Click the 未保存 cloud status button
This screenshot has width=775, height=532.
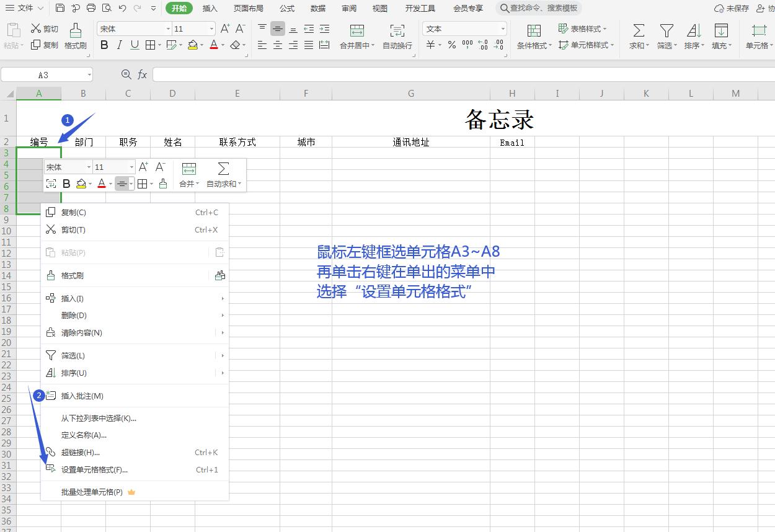pos(732,8)
